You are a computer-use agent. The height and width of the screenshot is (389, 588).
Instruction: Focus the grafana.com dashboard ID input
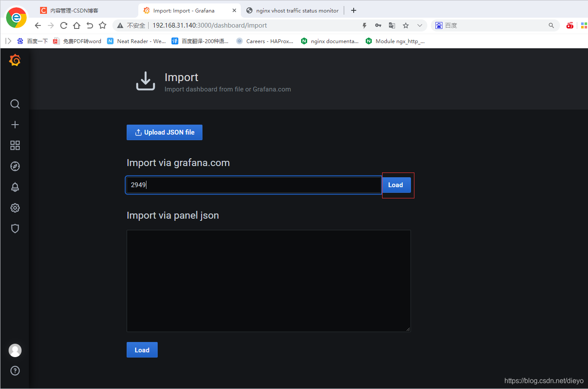(253, 185)
